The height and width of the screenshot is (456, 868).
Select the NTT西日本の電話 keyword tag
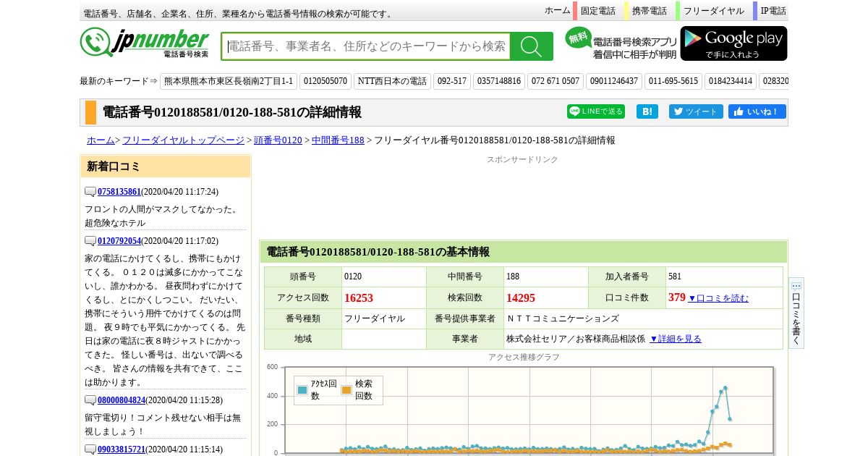point(392,81)
